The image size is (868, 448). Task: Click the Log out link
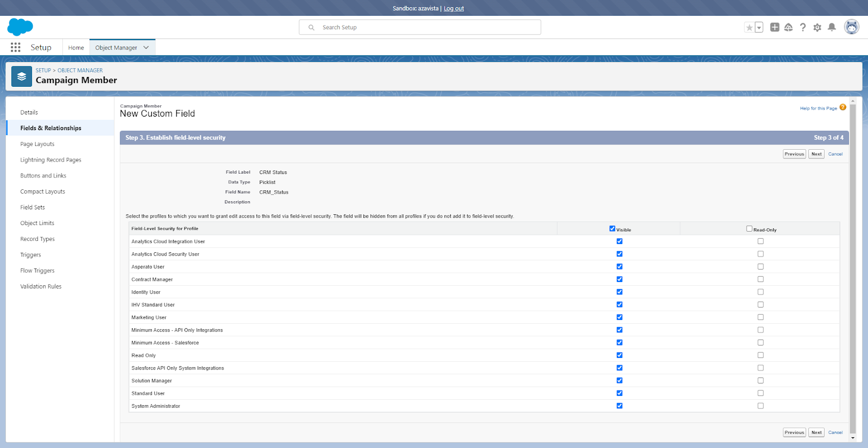[454, 8]
